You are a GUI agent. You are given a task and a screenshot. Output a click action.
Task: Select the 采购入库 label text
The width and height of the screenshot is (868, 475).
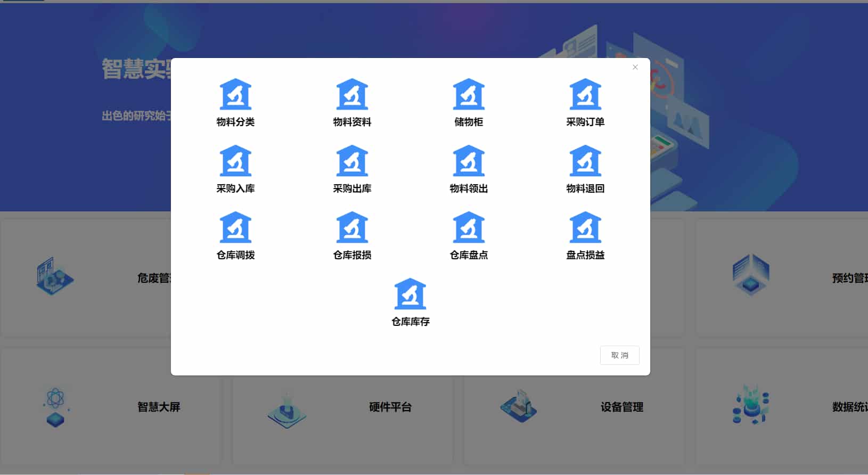pyautogui.click(x=235, y=189)
